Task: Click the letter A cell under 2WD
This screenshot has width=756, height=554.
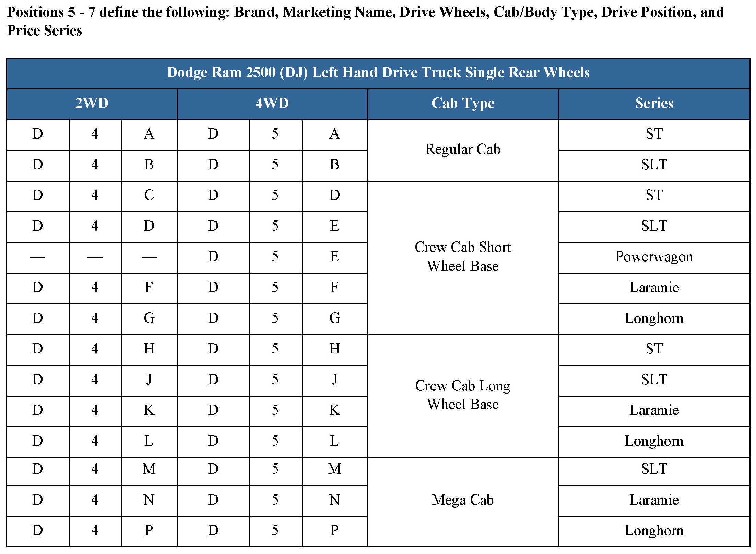Action: coord(149,134)
